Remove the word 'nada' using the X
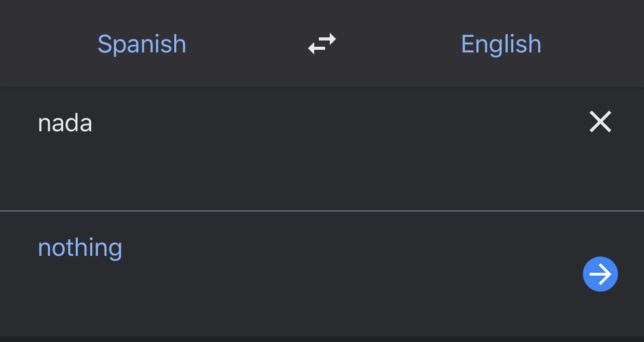 600,122
